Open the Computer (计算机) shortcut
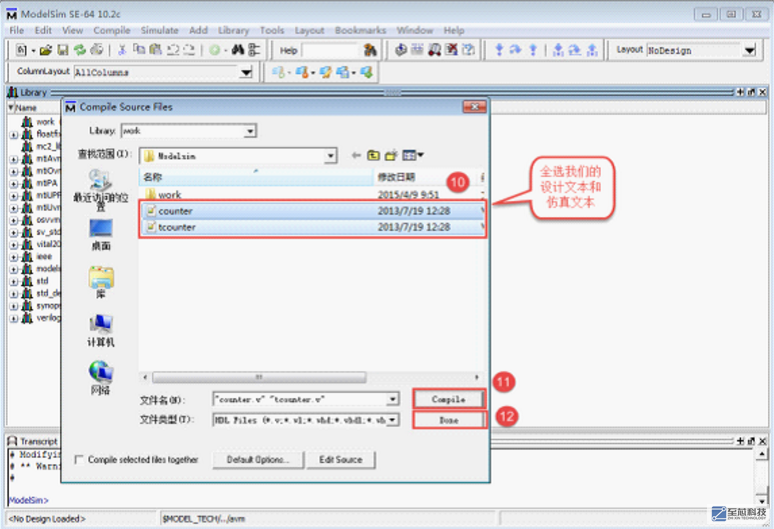 point(101,330)
